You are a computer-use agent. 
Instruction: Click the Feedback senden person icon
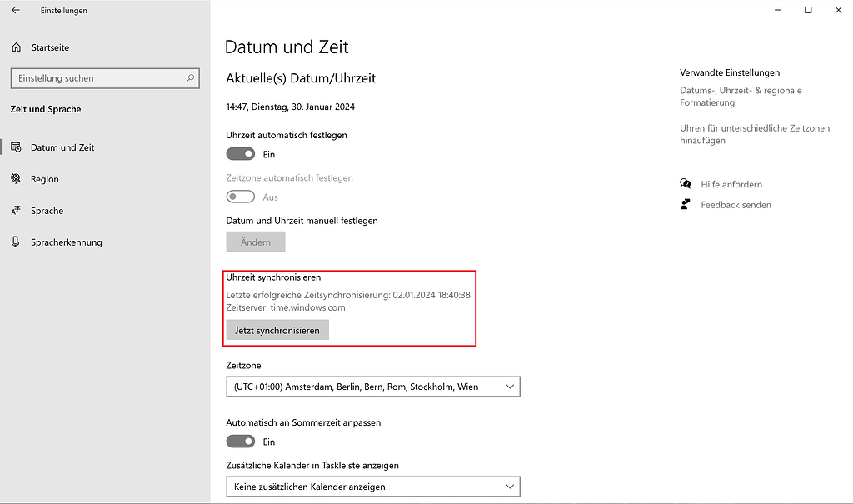coord(685,204)
